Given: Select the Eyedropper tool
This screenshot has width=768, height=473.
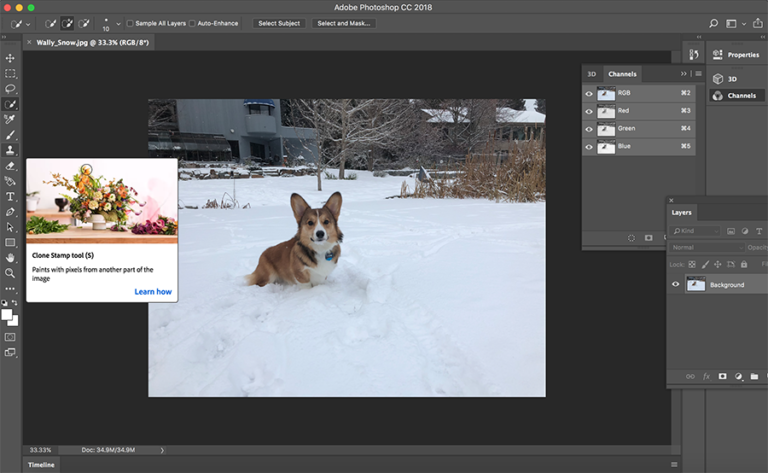Looking at the screenshot, I should pos(10,119).
